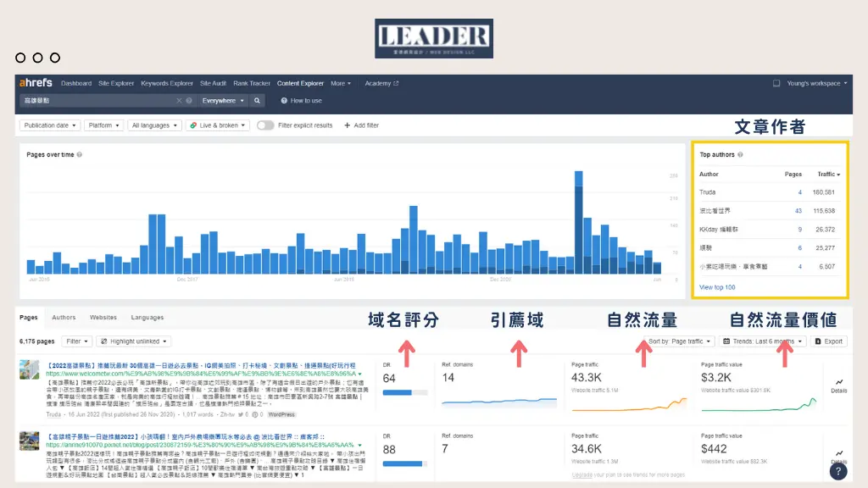
Task: Switch to the Websites tab
Action: click(x=103, y=318)
